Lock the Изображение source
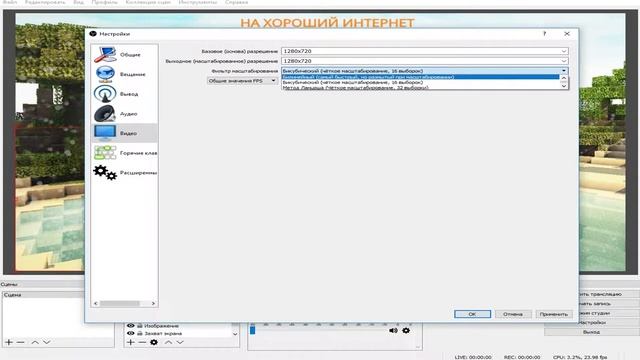The height and width of the screenshot is (360, 640). coord(140,326)
